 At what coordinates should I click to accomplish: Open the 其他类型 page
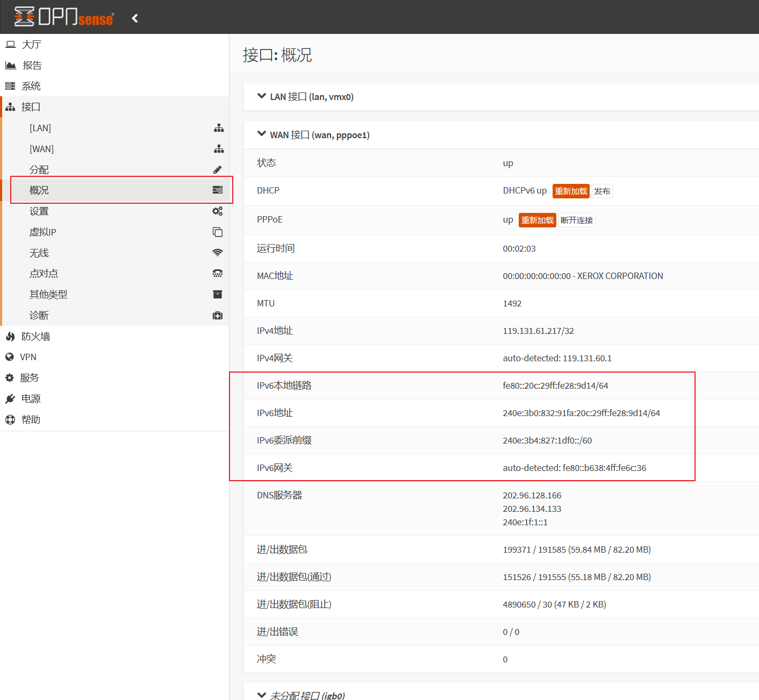pyautogui.click(x=116, y=295)
